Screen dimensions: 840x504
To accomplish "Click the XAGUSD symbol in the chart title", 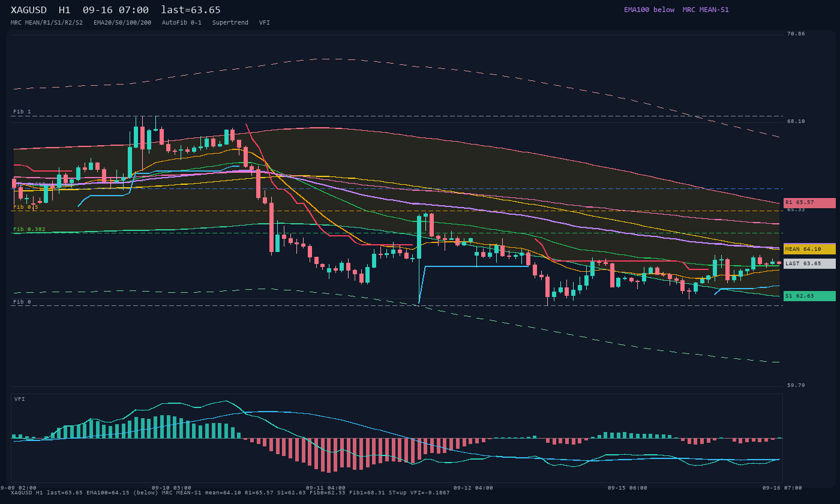I will (x=29, y=10).
